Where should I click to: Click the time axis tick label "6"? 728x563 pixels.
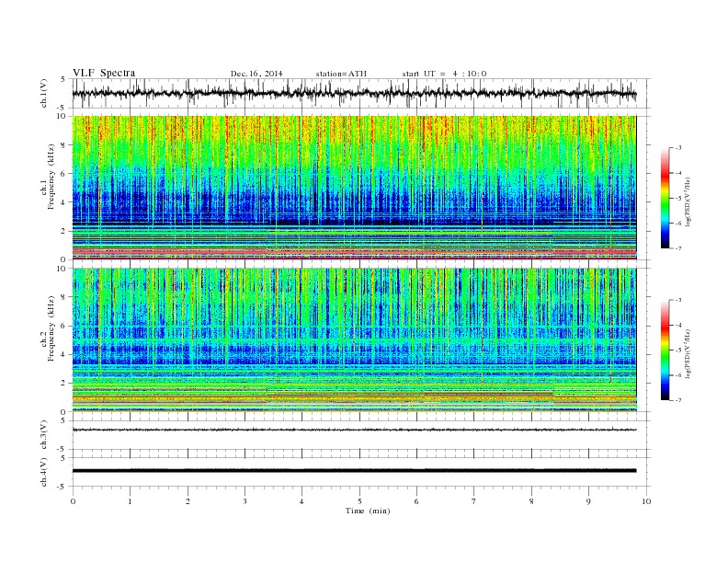(x=416, y=501)
